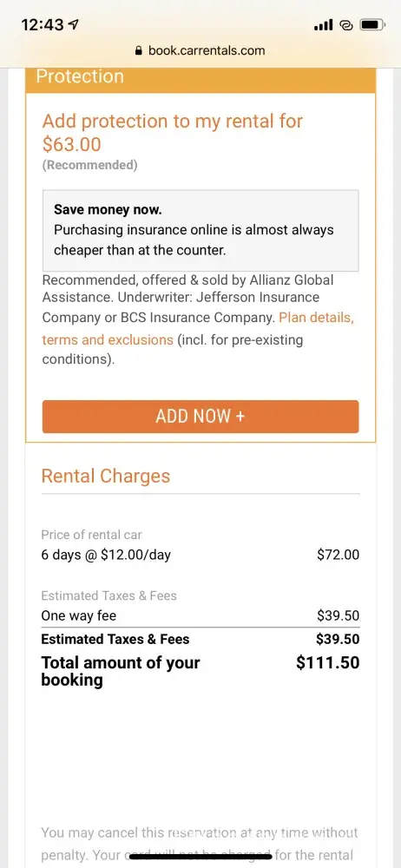Tap the personal hotspot link icon
This screenshot has width=401, height=868.
pos(346,25)
